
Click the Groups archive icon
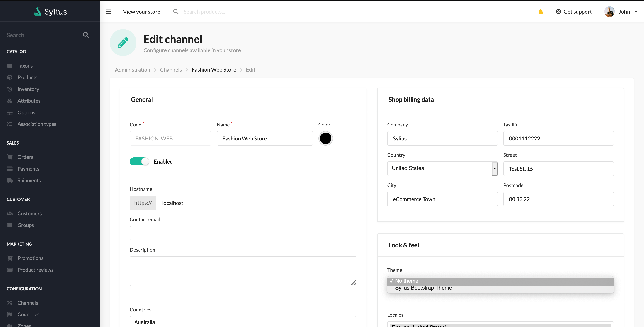10,225
